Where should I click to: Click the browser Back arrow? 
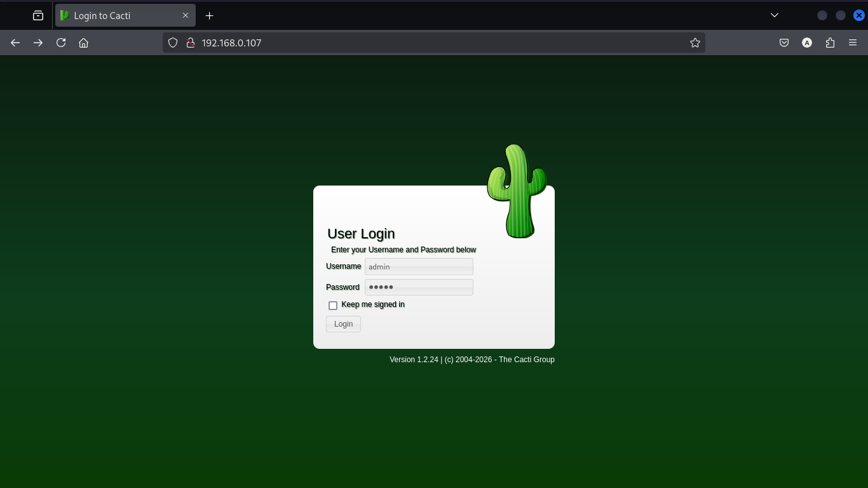pyautogui.click(x=15, y=43)
